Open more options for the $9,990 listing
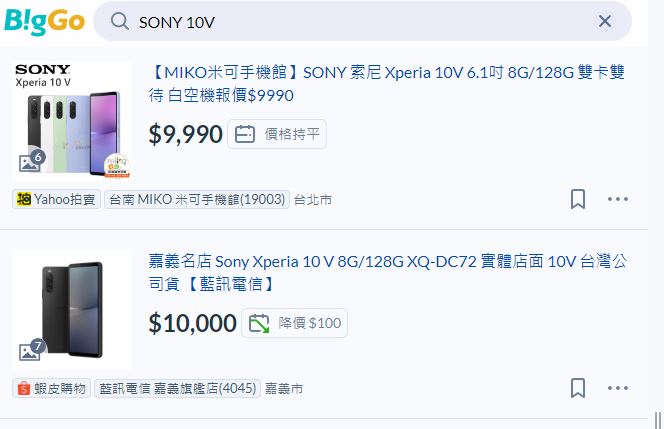This screenshot has height=429, width=664. pyautogui.click(x=619, y=199)
